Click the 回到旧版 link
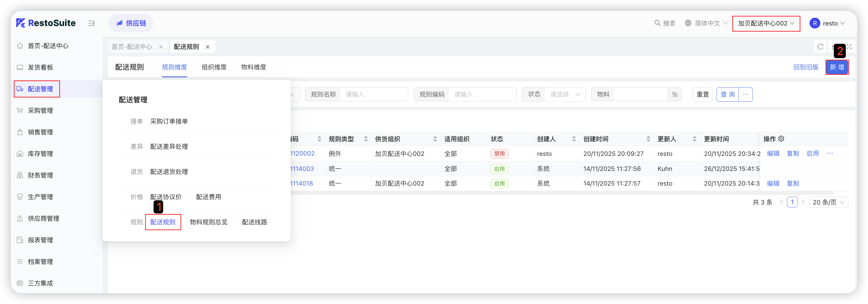The width and height of the screenshot is (868, 304). pos(806,67)
